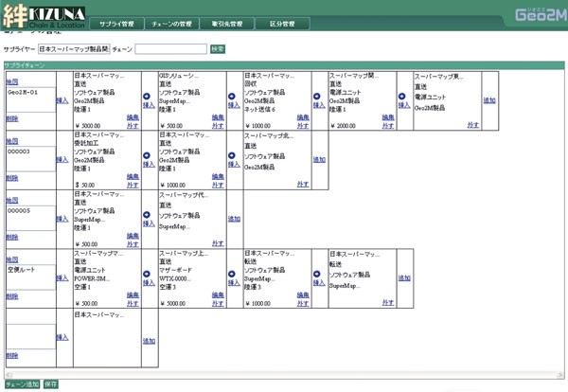Open 地図 link for Geo2M-01 chain

[12, 81]
